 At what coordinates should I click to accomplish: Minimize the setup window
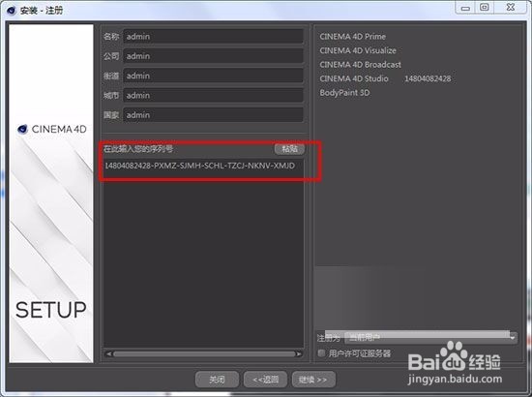[x=466, y=8]
